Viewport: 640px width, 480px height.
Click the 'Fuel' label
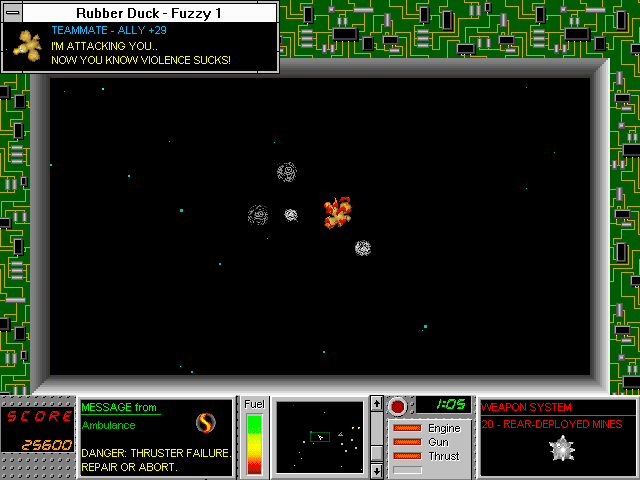coord(254,404)
